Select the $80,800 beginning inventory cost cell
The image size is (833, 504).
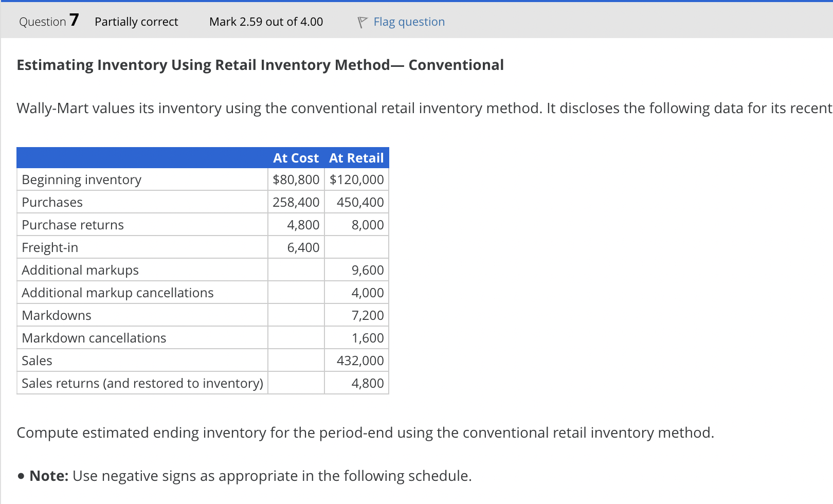(x=296, y=179)
